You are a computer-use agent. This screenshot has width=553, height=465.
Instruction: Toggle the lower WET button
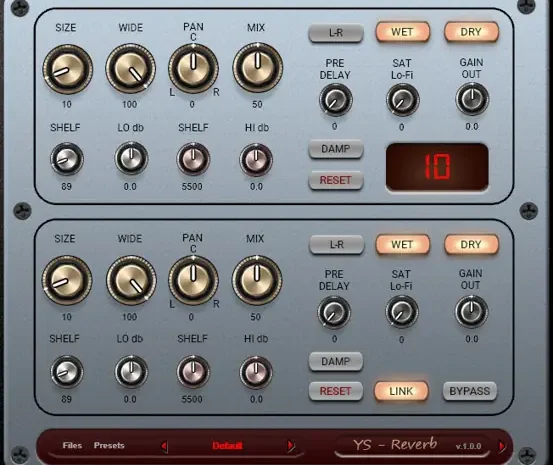402,244
